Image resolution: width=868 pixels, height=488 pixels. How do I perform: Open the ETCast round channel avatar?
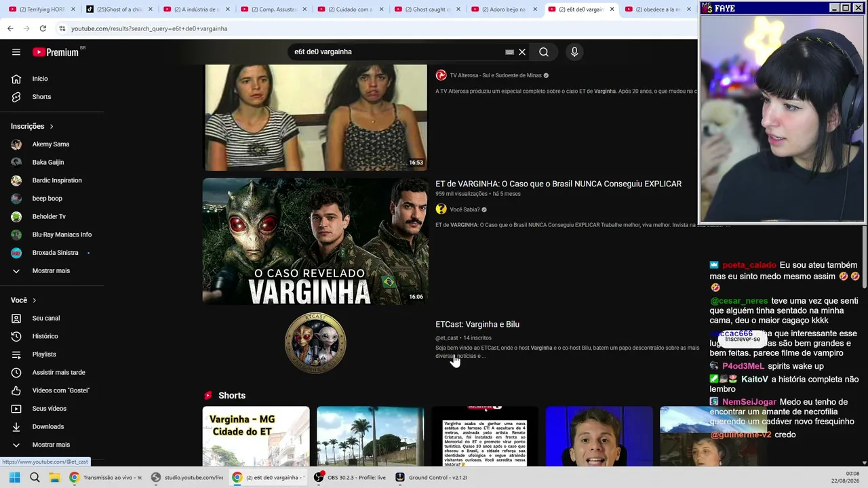point(315,342)
